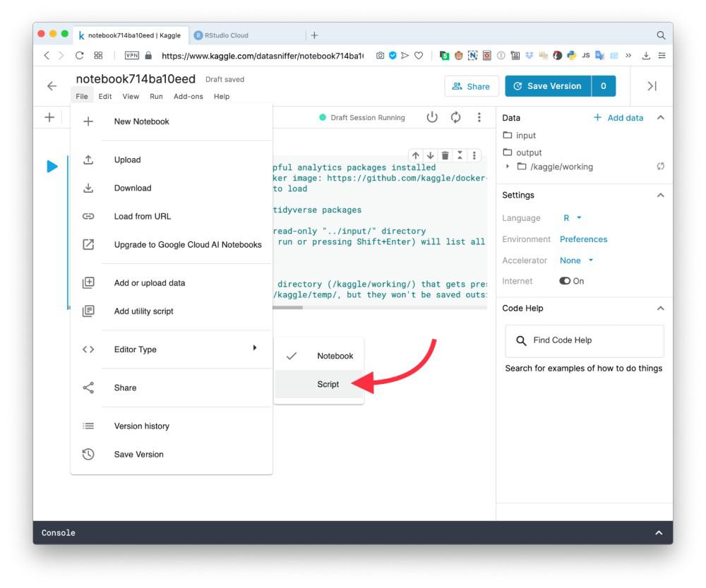
Task: Click the camera snapshot icon in address bar
Action: (380, 55)
